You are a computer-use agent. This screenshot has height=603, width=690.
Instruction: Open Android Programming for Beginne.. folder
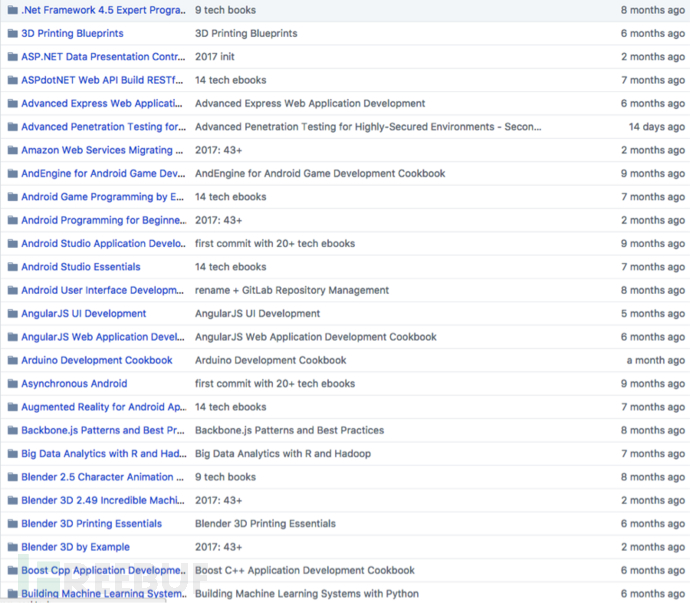click(x=104, y=220)
